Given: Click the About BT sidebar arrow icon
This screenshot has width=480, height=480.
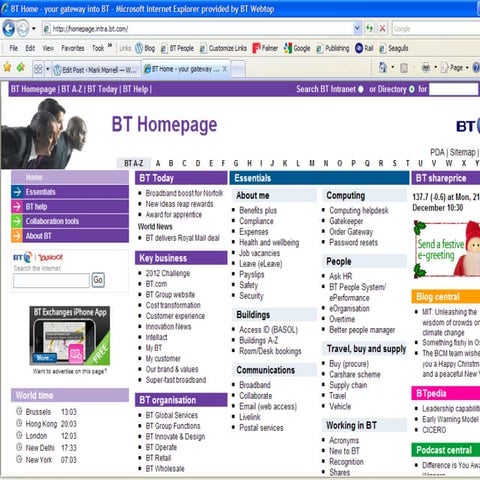Looking at the screenshot, I should click(x=17, y=236).
